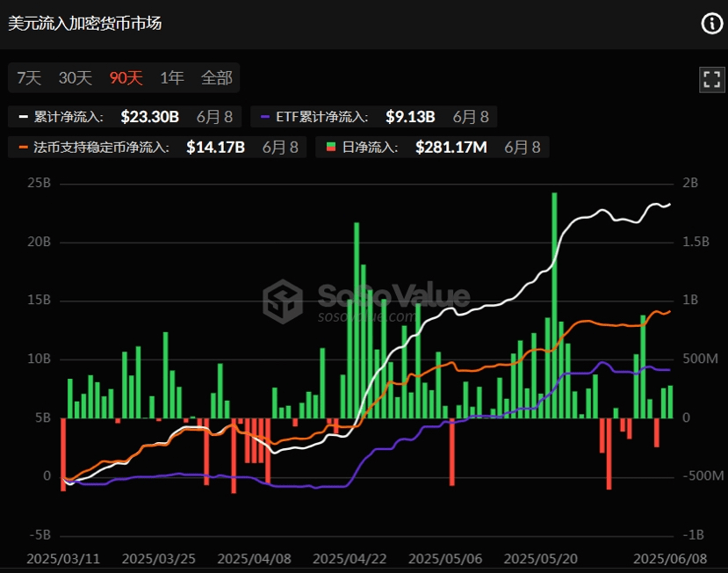Show 全部 time range

(x=216, y=78)
